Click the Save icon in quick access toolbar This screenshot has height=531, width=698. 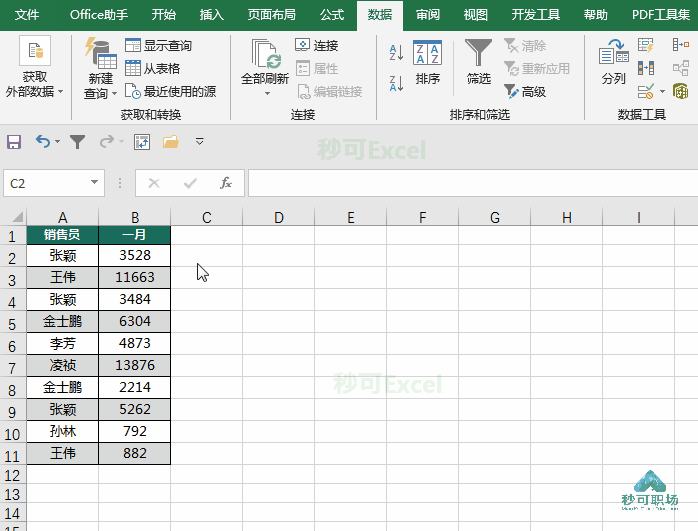(x=14, y=142)
